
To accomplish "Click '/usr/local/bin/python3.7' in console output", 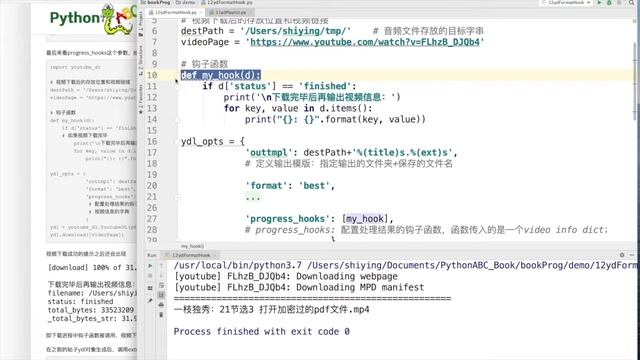I will (238, 265).
